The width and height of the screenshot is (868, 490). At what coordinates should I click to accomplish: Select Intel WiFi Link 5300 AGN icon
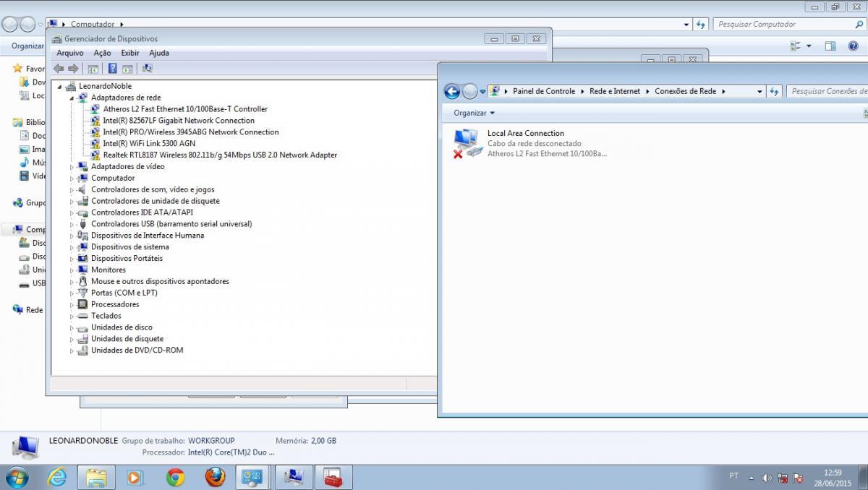95,144
